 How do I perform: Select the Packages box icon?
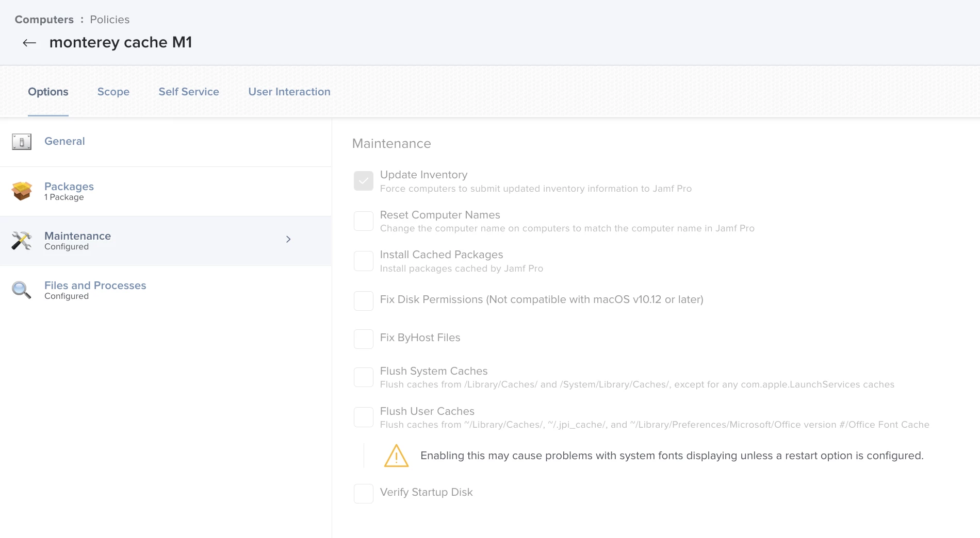(22, 191)
